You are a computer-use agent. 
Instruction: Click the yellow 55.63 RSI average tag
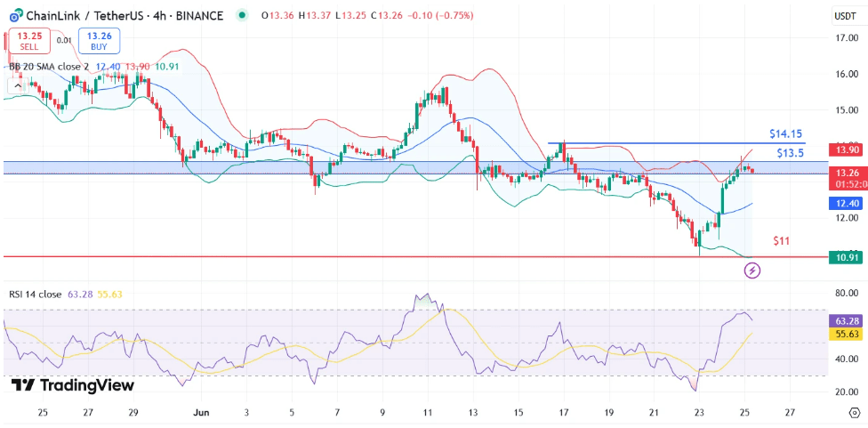(845, 334)
